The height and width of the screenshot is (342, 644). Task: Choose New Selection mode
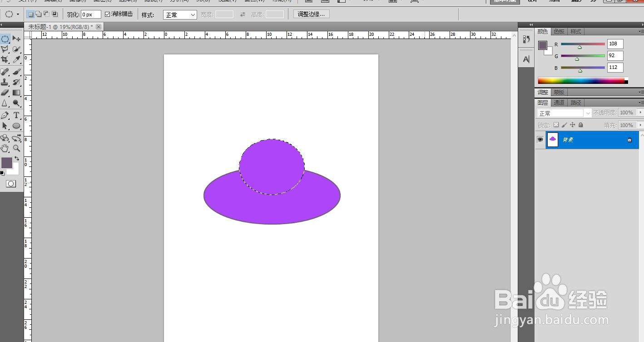pos(30,15)
